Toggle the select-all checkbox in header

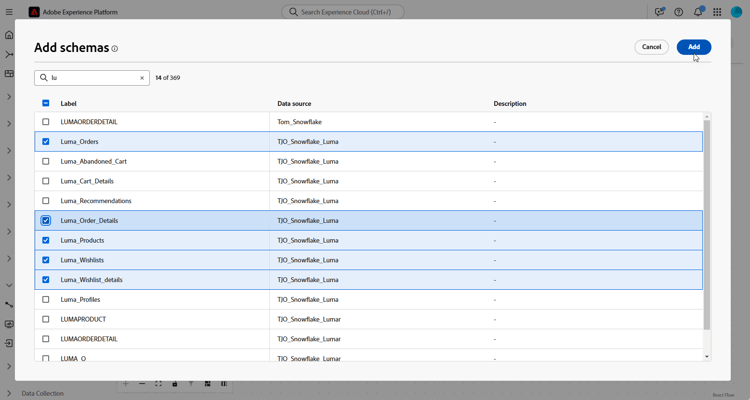click(x=45, y=103)
